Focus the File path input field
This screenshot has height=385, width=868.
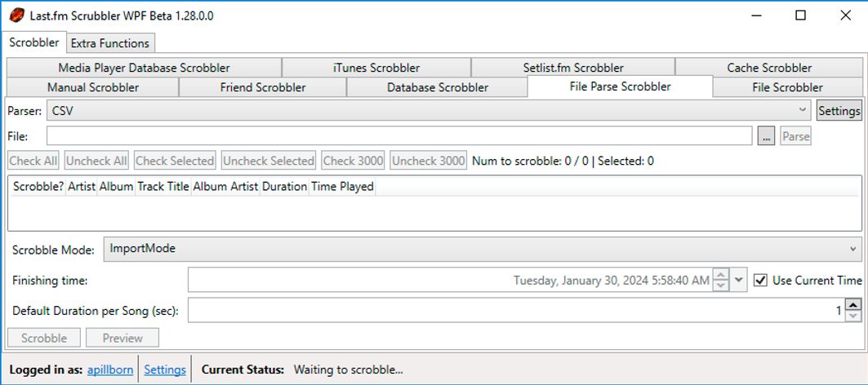coord(399,136)
